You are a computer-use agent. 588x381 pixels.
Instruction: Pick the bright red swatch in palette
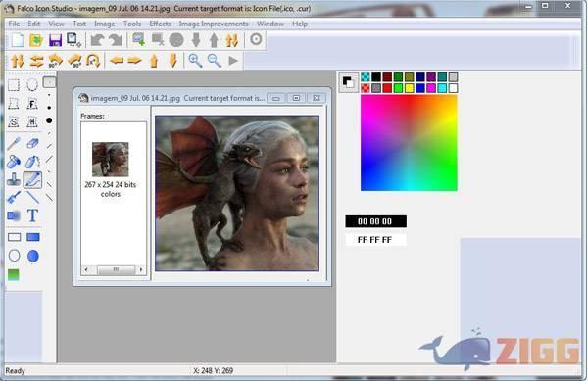pos(387,88)
